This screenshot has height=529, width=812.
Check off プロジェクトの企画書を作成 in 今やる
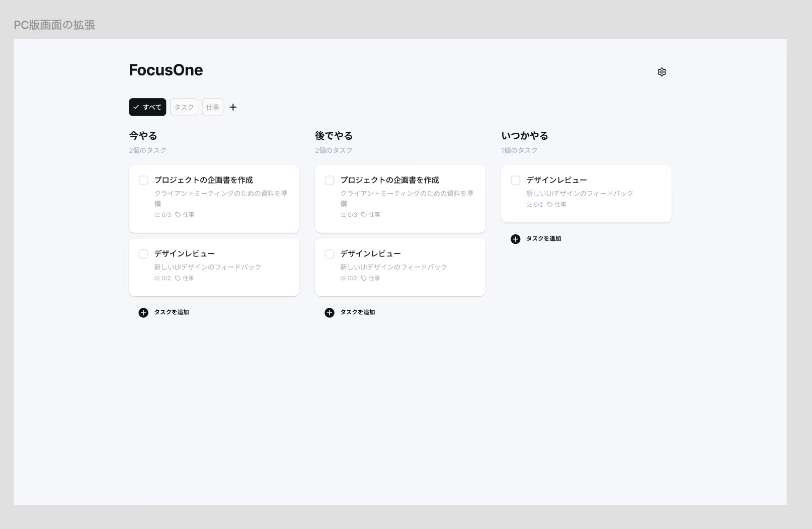tap(143, 180)
